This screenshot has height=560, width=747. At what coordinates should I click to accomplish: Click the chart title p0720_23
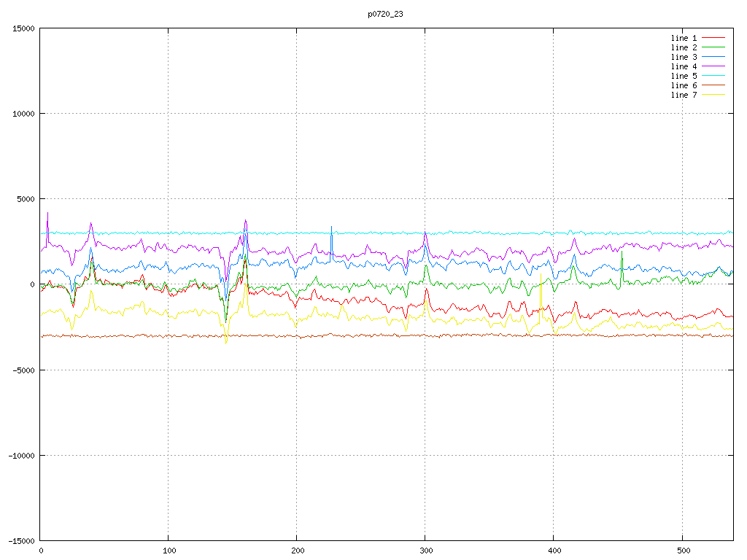pos(385,14)
